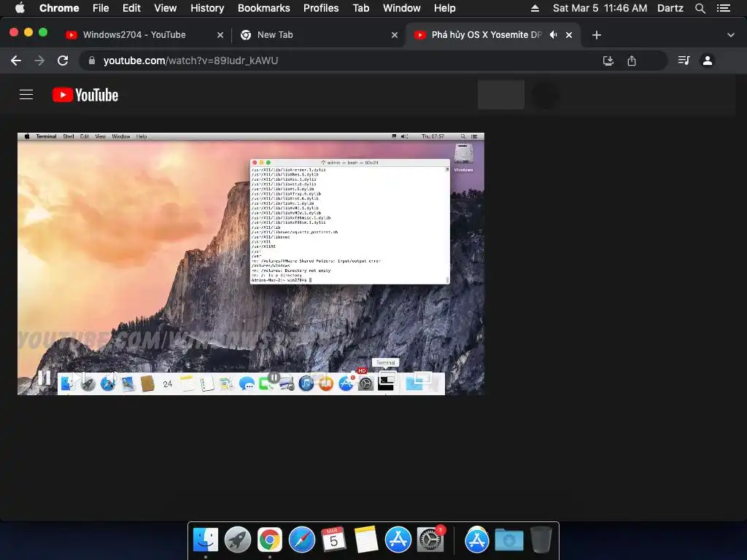Open Spotlight search magnifier icon
This screenshot has height=560, width=747.
[x=700, y=8]
